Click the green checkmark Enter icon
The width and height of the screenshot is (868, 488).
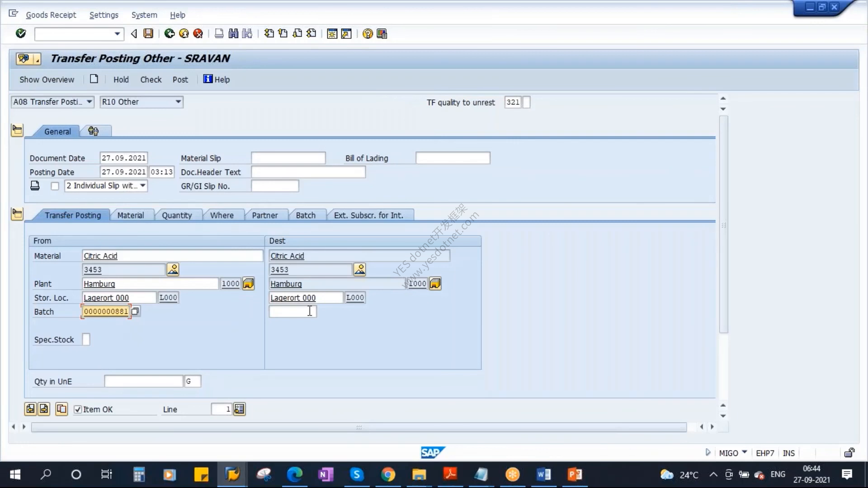coord(21,33)
